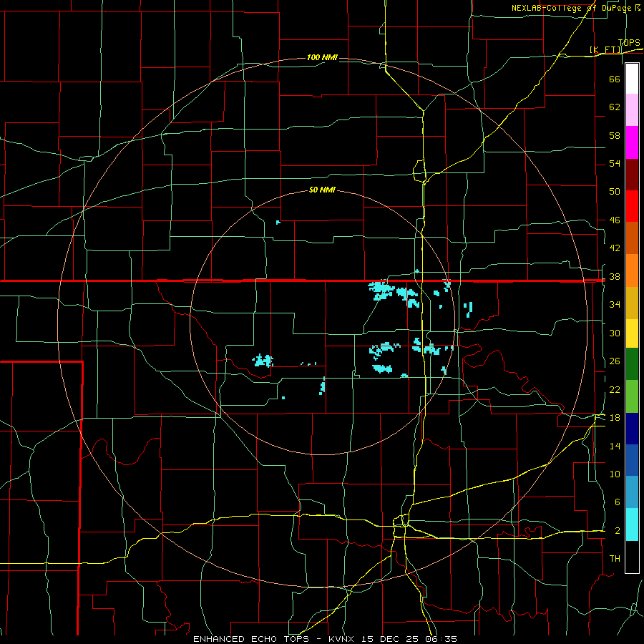Click the large cyan echo cluster just below the state line

381,290
